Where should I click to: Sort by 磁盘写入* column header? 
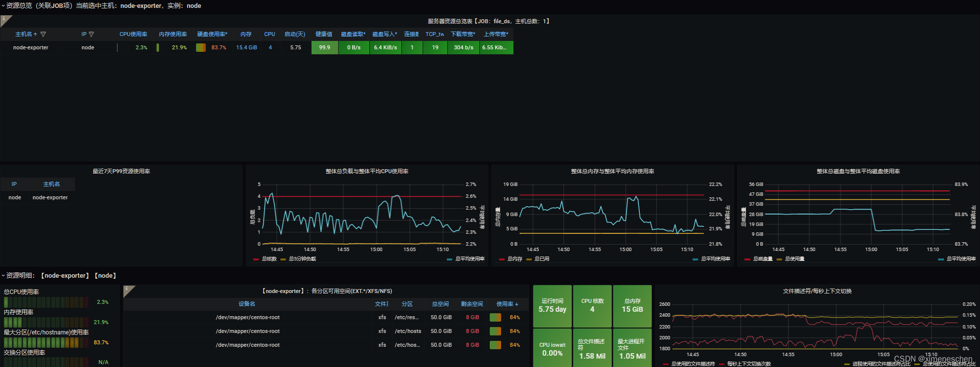click(x=385, y=35)
